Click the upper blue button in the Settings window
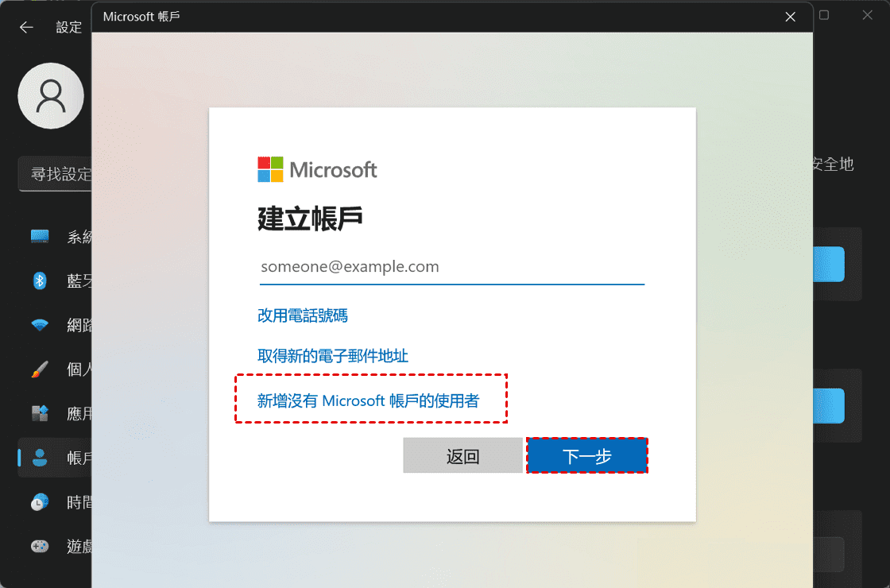 coord(829,264)
